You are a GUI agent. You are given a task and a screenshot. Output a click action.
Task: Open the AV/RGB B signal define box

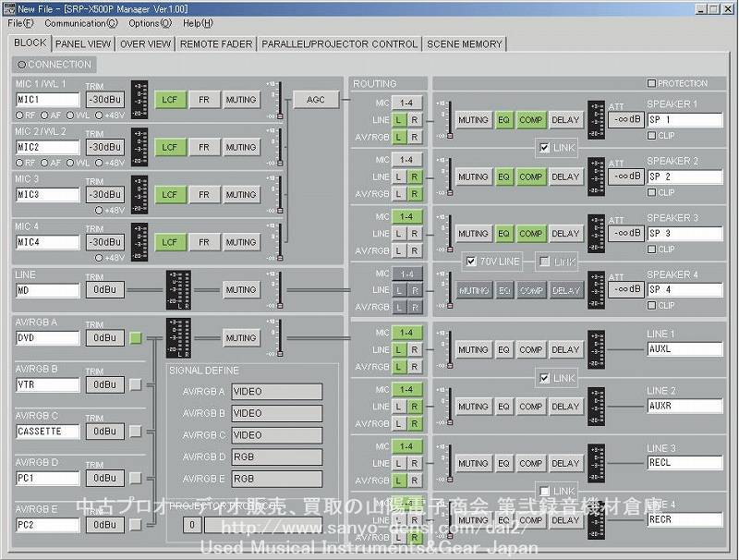click(x=277, y=413)
